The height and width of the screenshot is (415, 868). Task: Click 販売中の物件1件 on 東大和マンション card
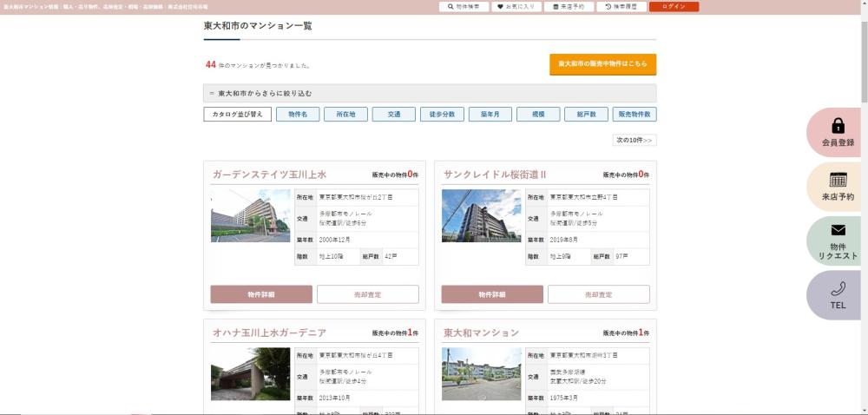click(x=626, y=333)
